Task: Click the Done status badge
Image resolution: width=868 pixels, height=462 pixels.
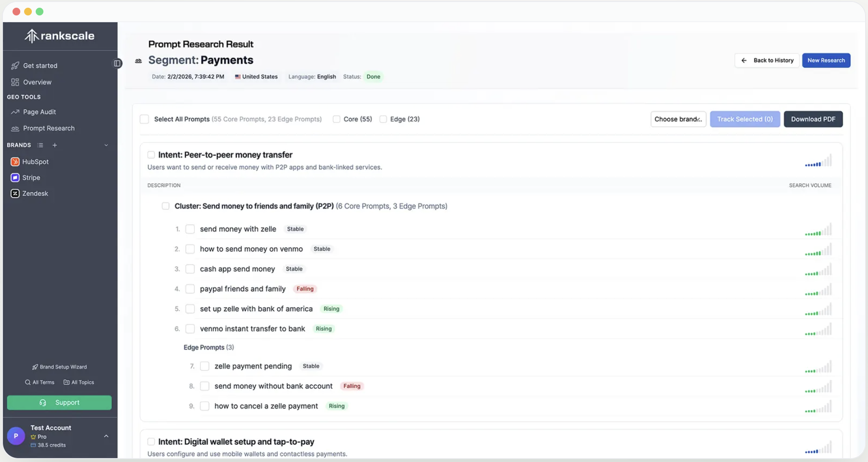Action: click(x=373, y=77)
